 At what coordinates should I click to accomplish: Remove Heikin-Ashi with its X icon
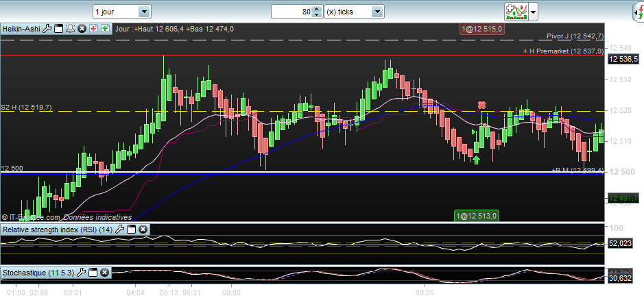coord(82,29)
